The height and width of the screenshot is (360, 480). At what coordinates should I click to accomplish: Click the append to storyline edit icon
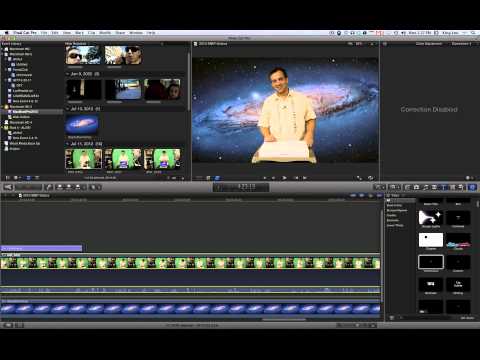(x=78, y=187)
